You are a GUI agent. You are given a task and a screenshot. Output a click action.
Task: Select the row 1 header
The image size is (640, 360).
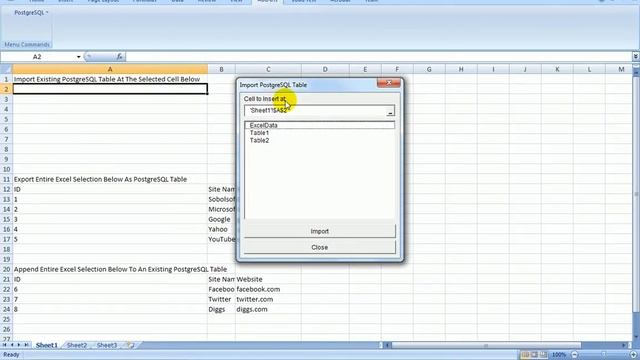pyautogui.click(x=6, y=79)
